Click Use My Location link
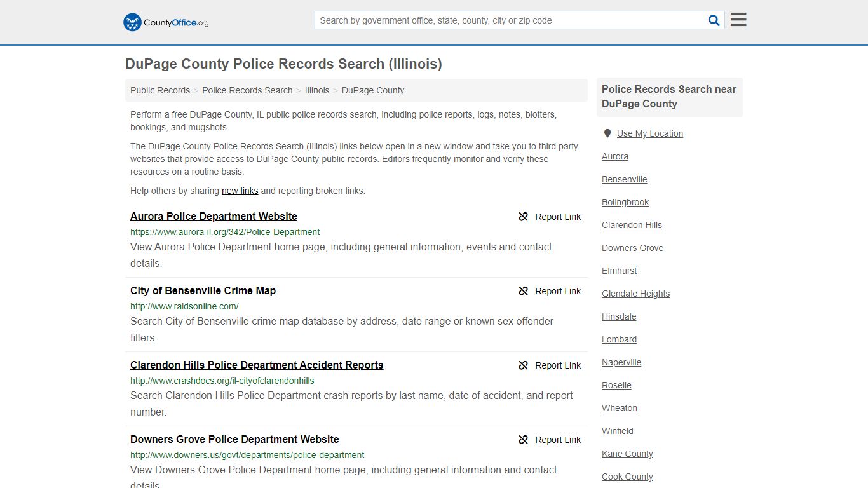The width and height of the screenshot is (868, 488). click(649, 133)
